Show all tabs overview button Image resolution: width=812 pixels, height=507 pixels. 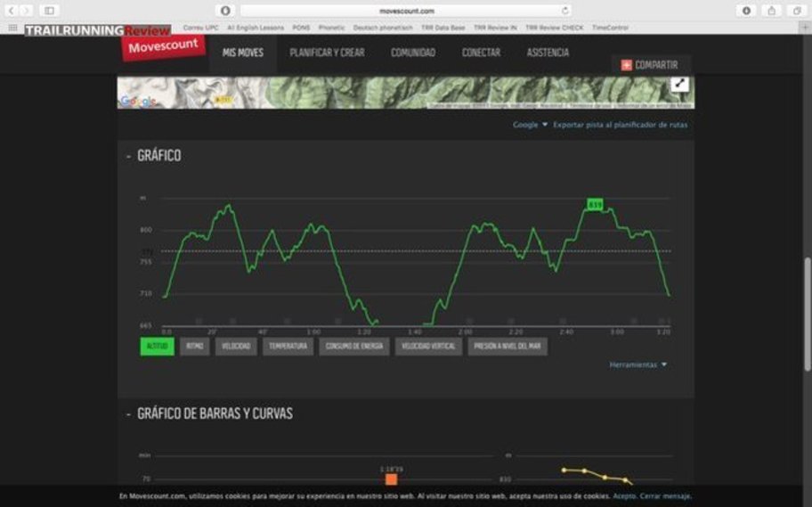pyautogui.click(x=797, y=11)
